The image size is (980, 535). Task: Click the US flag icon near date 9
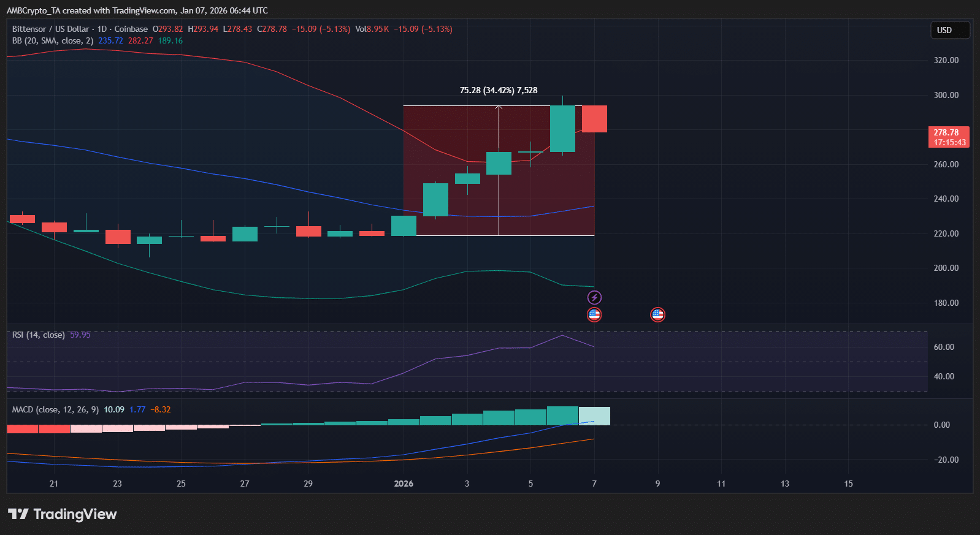click(x=657, y=315)
